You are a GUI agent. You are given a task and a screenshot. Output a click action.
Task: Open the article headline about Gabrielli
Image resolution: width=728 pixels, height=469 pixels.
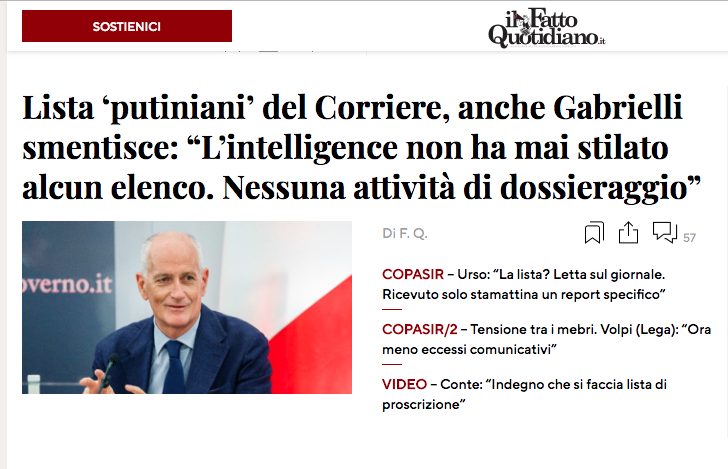[x=361, y=147]
